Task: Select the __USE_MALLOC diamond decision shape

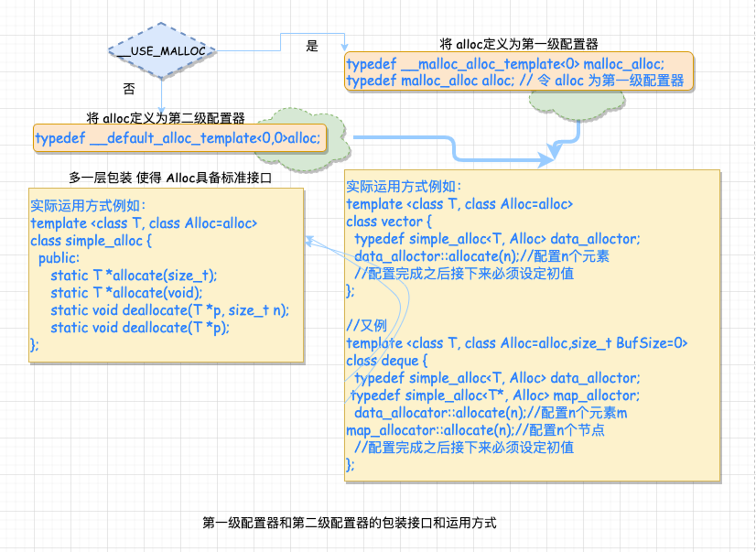Action: click(x=162, y=51)
